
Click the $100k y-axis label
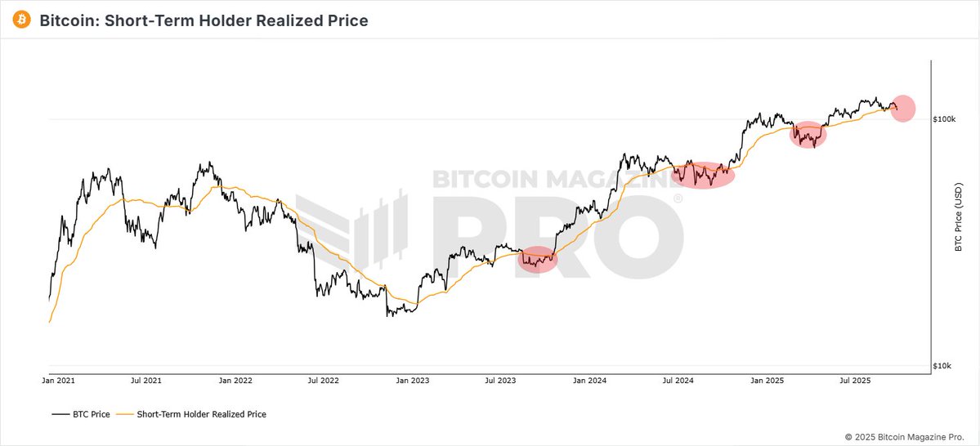click(945, 119)
